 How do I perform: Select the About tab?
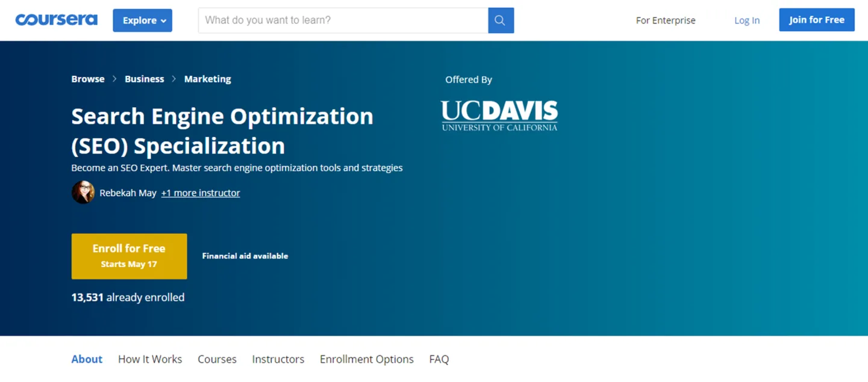coord(87,359)
